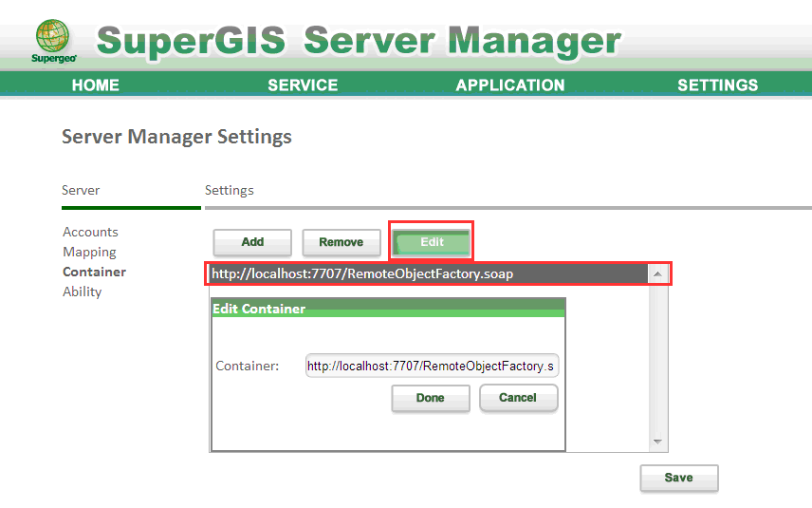Image resolution: width=812 pixels, height=508 pixels.
Task: Open the SERVICE navigation menu
Action: pos(303,85)
